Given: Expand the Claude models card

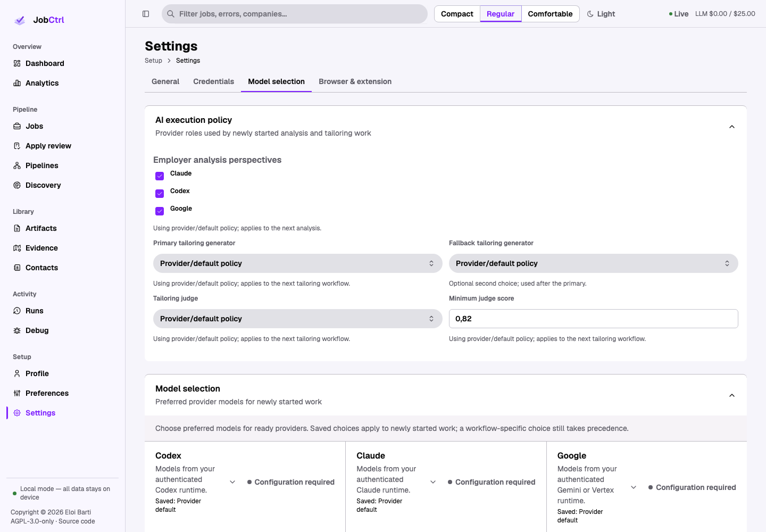Looking at the screenshot, I should click(433, 482).
